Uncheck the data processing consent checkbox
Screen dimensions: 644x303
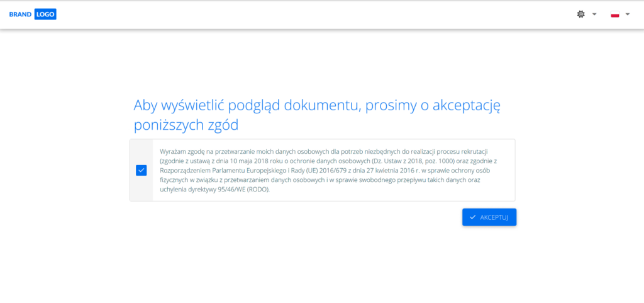click(141, 170)
